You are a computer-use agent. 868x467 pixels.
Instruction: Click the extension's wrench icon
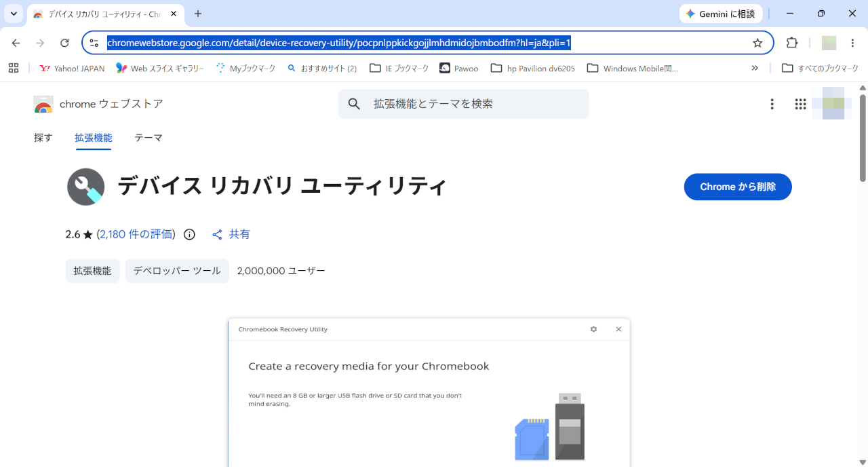86,187
